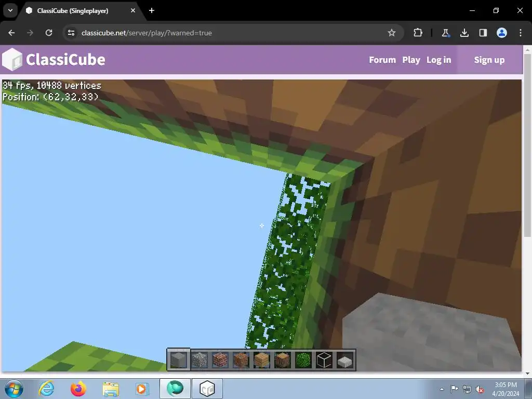Open Windows Media Player from taskbar
The height and width of the screenshot is (399, 532).
[142, 389]
